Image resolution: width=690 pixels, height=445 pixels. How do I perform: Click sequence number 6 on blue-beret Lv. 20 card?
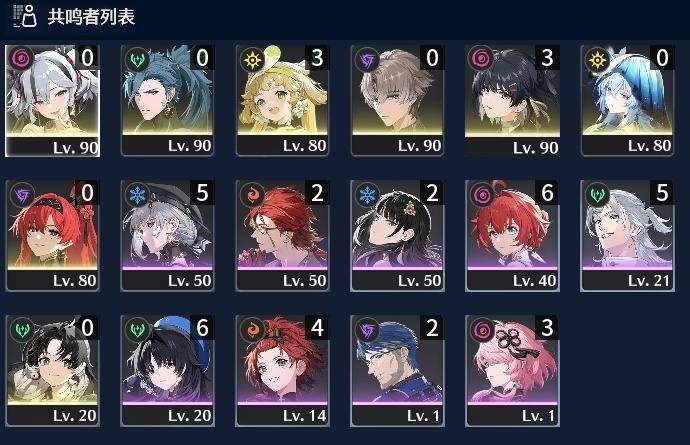click(x=202, y=327)
